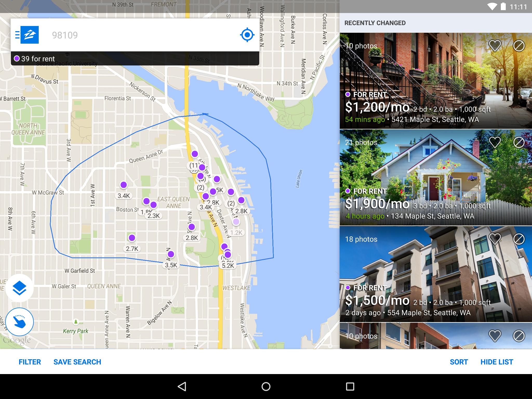
Task: Favorite the $1,500/mo listing with heart
Action: (x=495, y=239)
